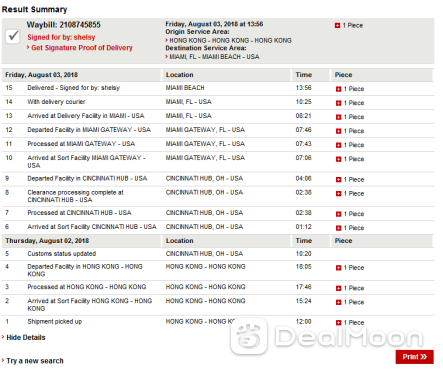
Task: Expand piece icon for Departed Facility in MIAMI GATEWAY
Action: click(x=338, y=131)
